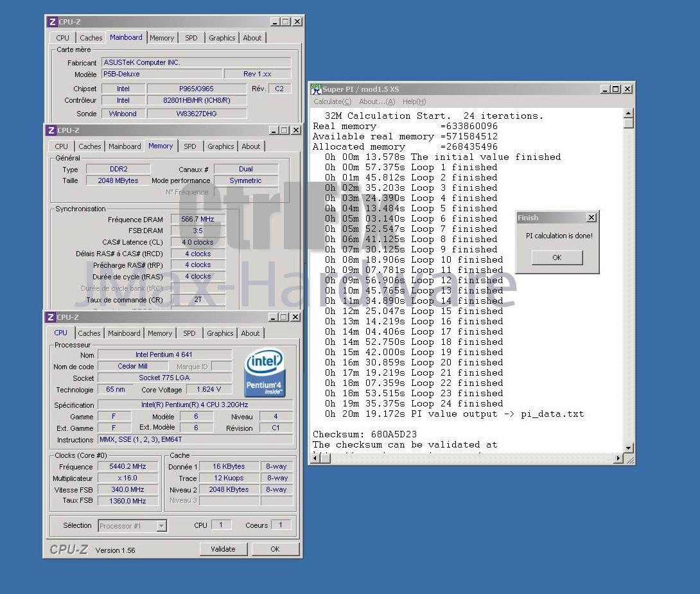Click the Coeurs count field

281,525
